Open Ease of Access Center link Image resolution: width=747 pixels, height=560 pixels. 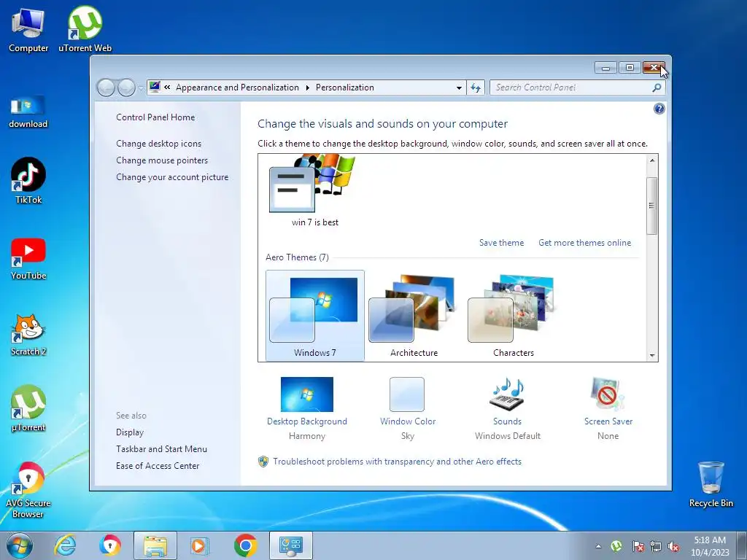click(158, 465)
